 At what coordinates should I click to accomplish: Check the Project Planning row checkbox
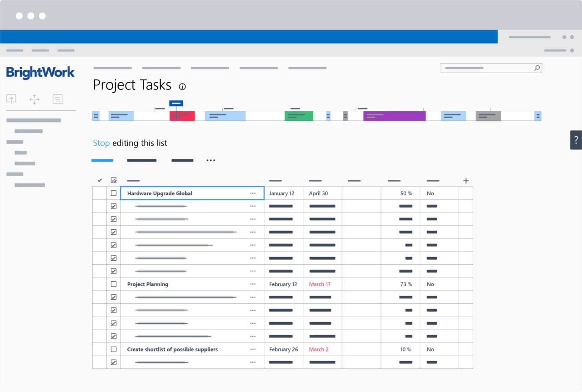point(114,284)
